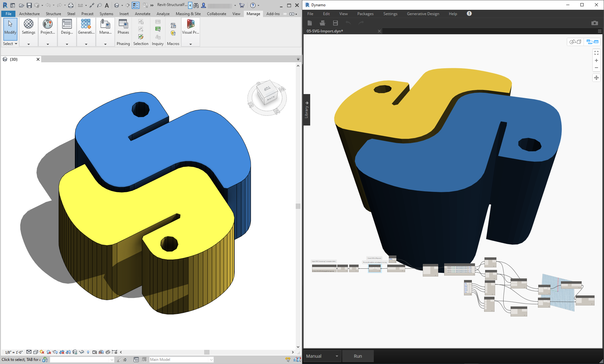604x364 pixels.
Task: Open Revit Project Information button
Action: [x=48, y=27]
